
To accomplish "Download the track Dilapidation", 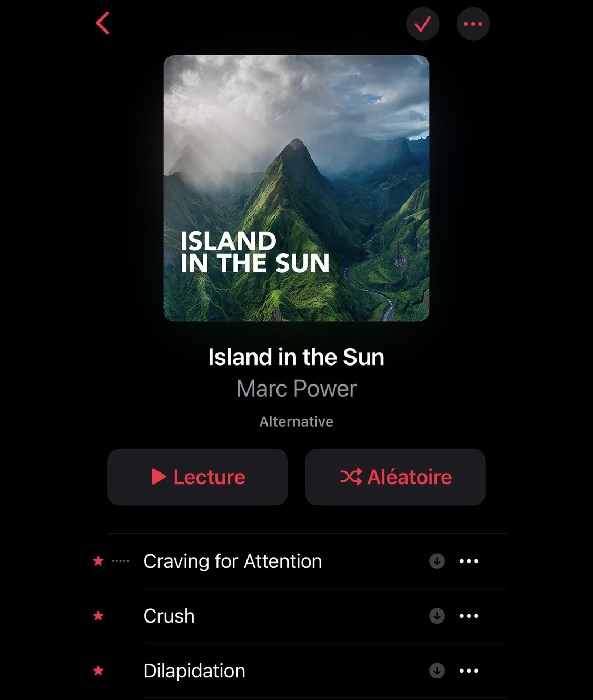I will pyautogui.click(x=437, y=671).
